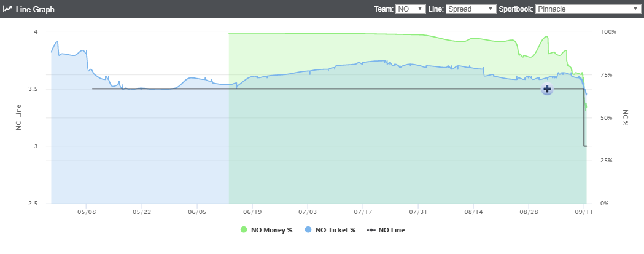Click the NO Line legend marker symbol
Viewport: 644px width, 254px height.
point(371,230)
